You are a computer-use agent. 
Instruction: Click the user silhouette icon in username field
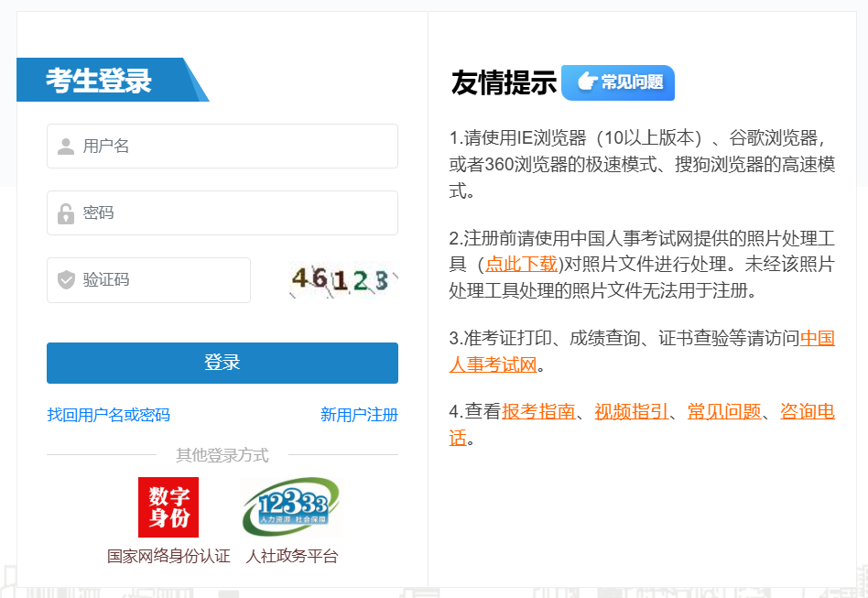(66, 147)
